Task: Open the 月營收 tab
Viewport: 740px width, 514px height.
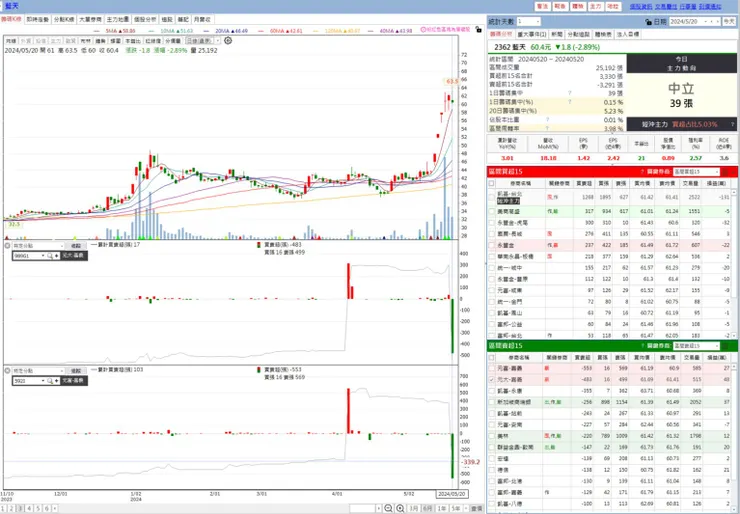Action: [203, 19]
